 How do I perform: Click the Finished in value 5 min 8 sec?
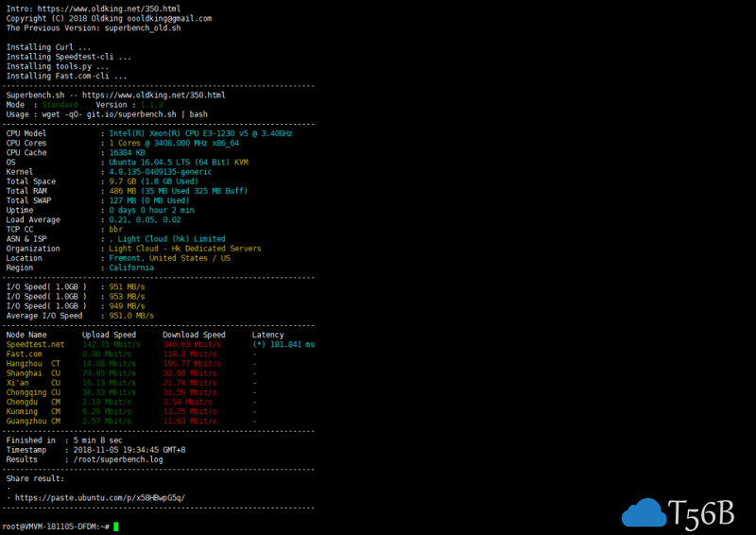tap(98, 440)
